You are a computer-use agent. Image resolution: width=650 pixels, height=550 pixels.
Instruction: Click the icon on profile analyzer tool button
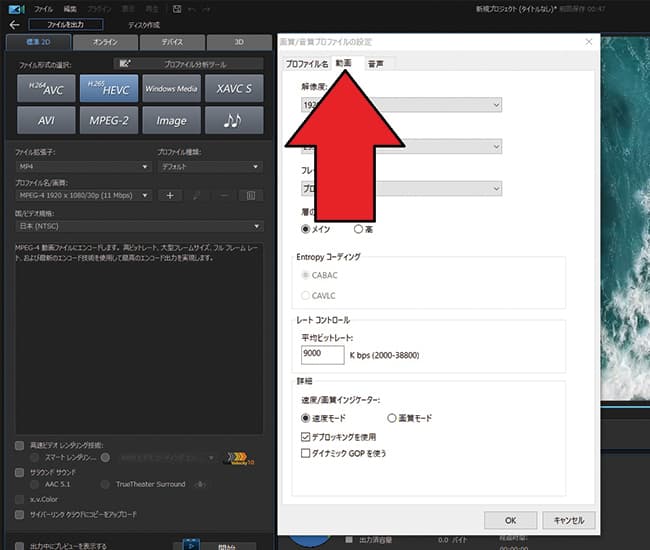[x=125, y=63]
